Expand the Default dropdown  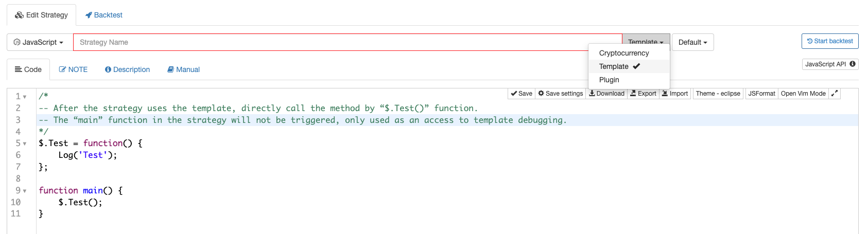(692, 42)
